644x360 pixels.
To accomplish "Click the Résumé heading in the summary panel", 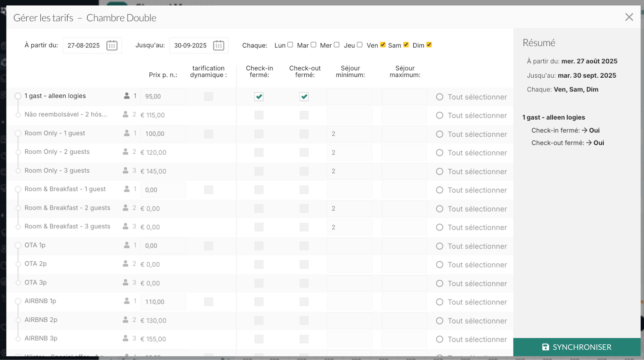I will pos(539,43).
